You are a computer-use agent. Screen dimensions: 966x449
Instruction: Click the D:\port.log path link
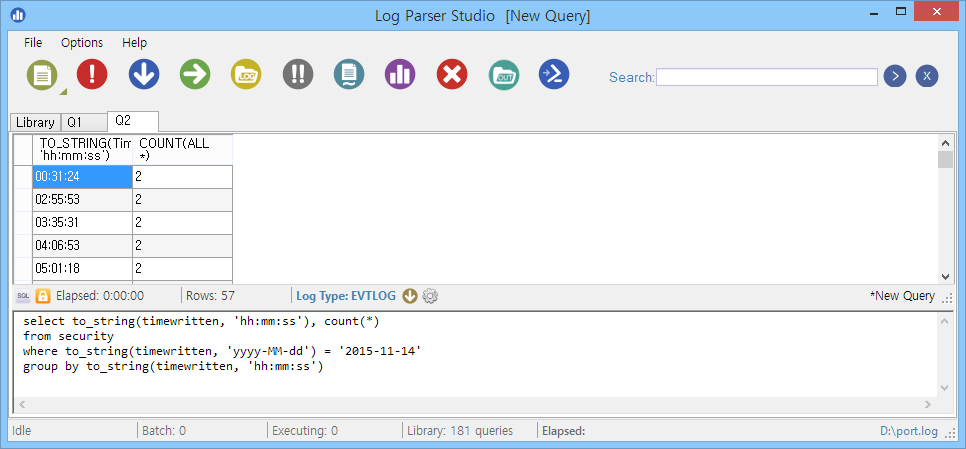click(909, 431)
